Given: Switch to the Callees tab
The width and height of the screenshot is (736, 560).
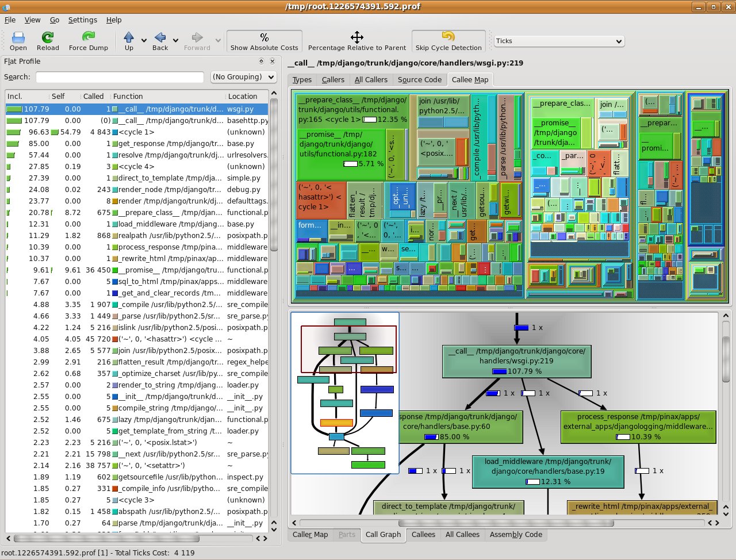Looking at the screenshot, I should [x=423, y=535].
